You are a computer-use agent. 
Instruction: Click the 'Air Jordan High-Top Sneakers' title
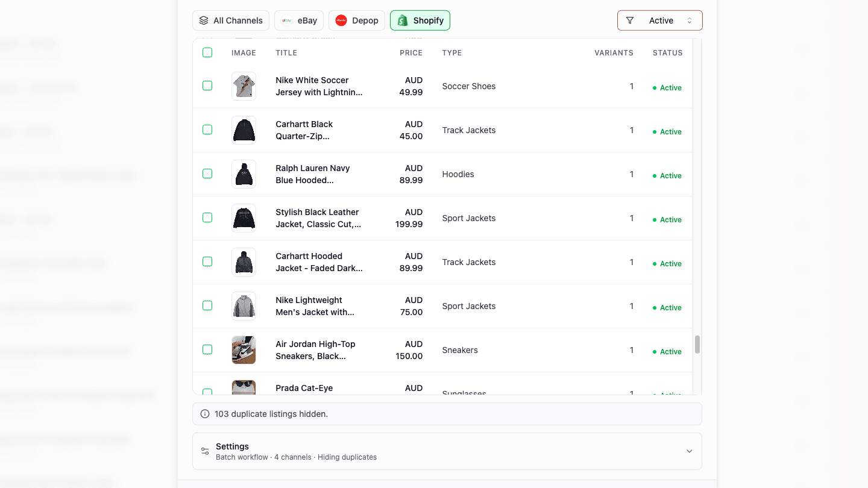pyautogui.click(x=315, y=350)
